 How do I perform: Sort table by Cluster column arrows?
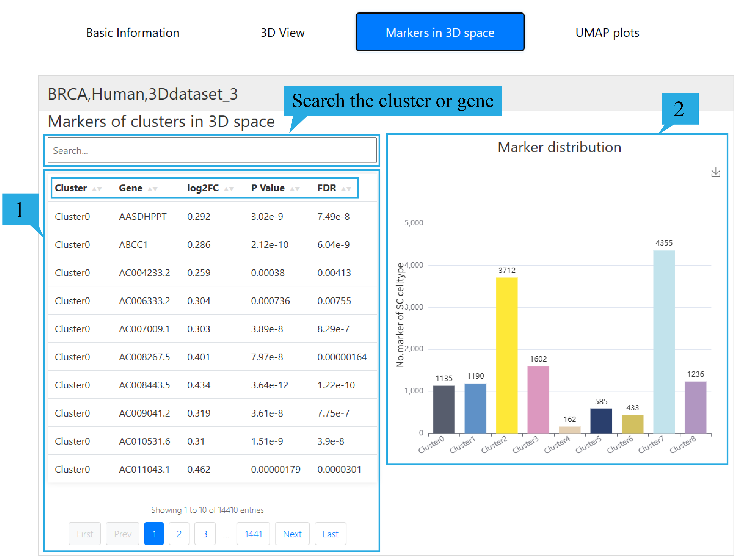pyautogui.click(x=97, y=189)
